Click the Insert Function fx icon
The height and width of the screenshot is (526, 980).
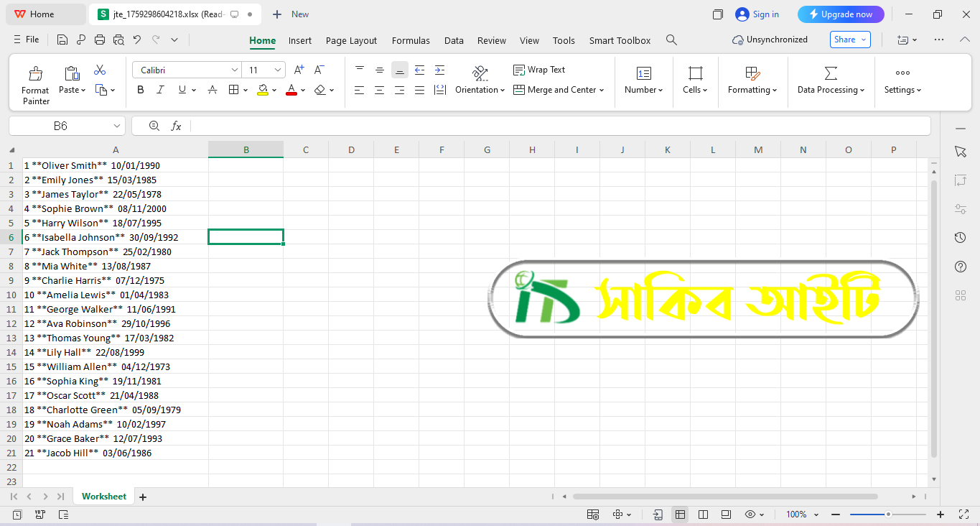click(x=176, y=126)
